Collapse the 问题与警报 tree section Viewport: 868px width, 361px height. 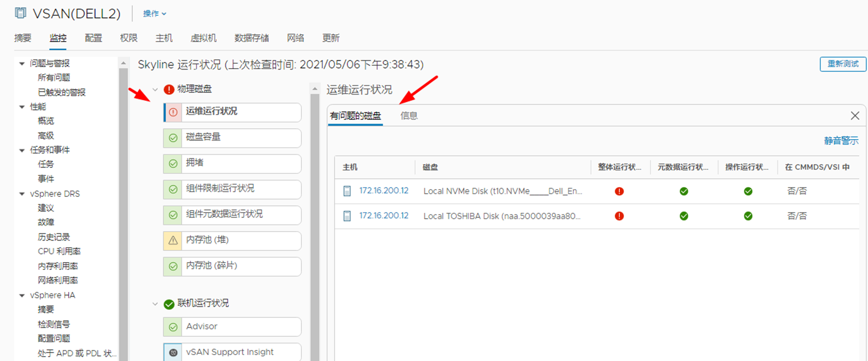point(22,64)
